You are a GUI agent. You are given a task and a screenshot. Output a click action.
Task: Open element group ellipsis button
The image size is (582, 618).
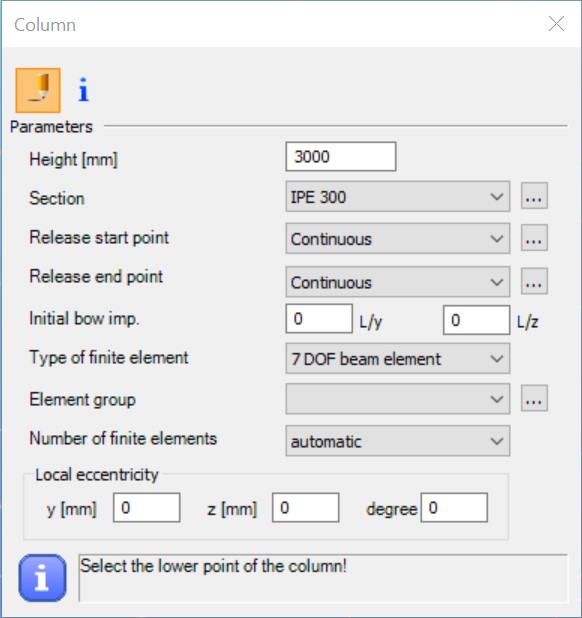pos(534,398)
